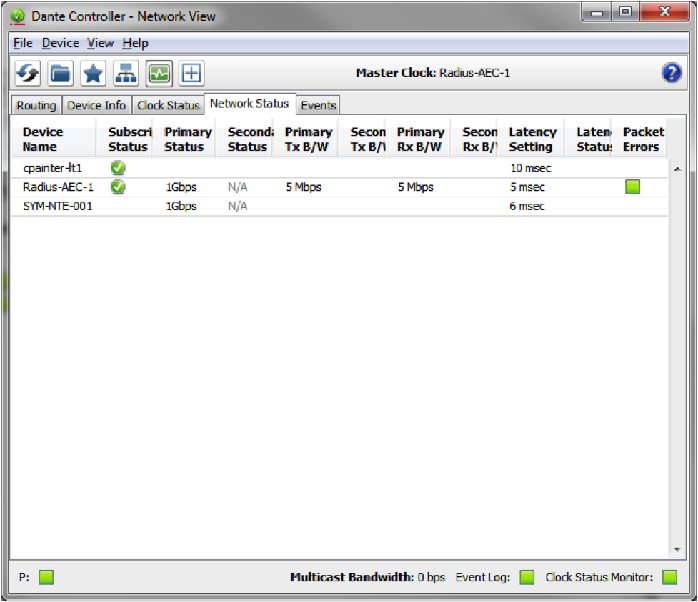698x602 pixels.
Task: Click the Radius-AEC-1 packet errors green indicator
Action: click(x=632, y=187)
